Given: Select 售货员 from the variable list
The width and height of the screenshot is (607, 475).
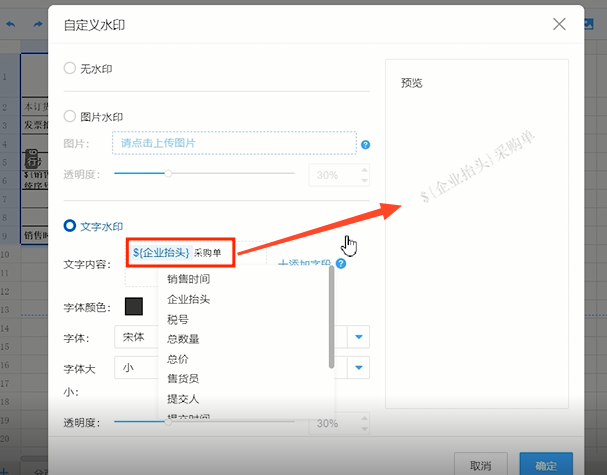Looking at the screenshot, I should 183,379.
